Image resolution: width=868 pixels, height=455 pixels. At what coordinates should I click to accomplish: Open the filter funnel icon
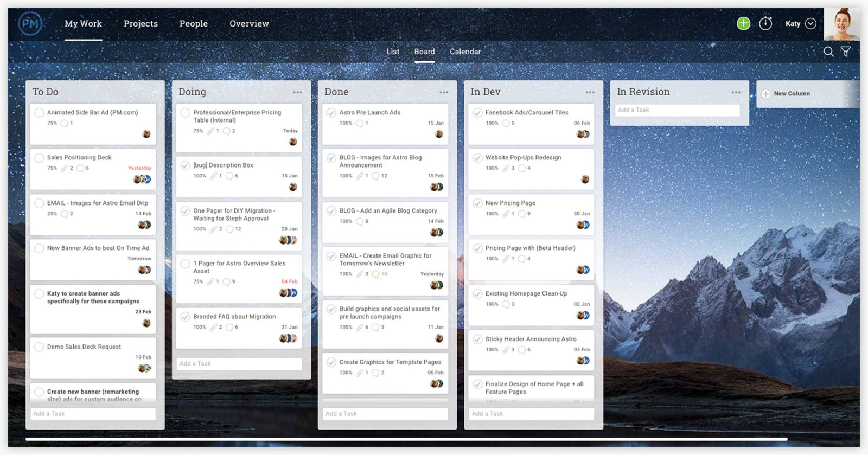846,52
